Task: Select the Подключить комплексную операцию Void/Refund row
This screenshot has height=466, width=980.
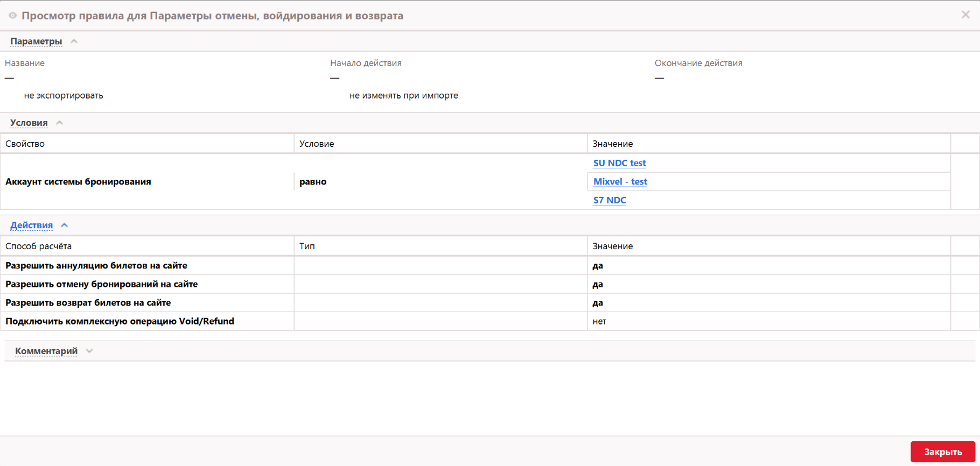Action: 120,321
